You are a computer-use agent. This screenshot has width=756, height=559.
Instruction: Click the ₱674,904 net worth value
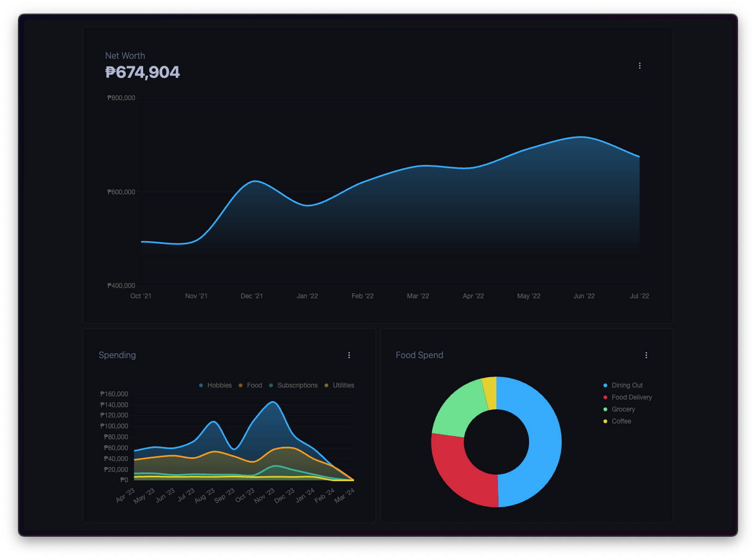[x=143, y=72]
